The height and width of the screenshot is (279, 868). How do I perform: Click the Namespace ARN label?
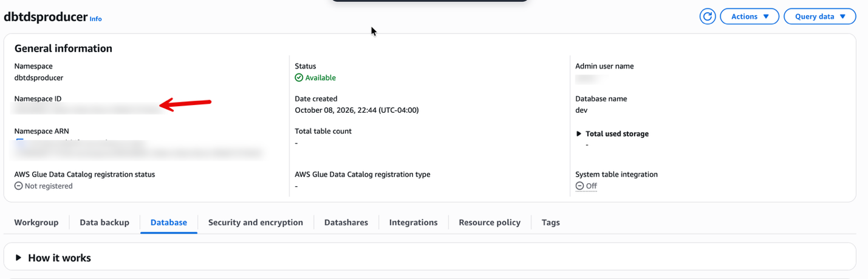41,131
